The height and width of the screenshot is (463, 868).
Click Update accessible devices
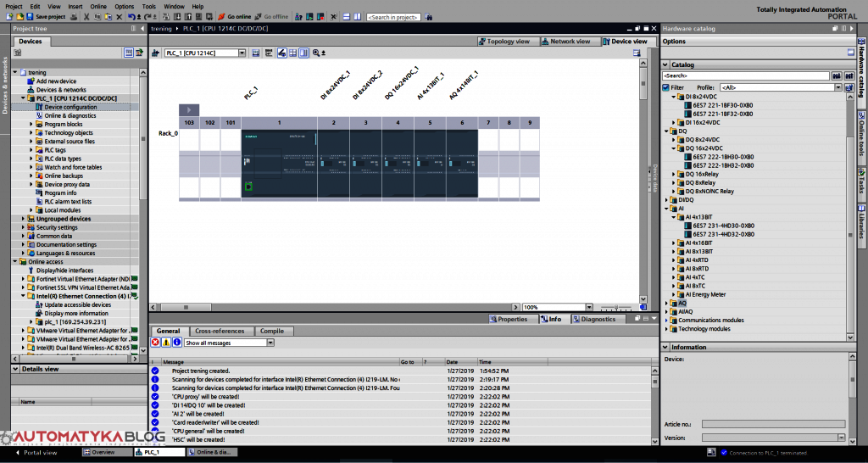point(77,304)
